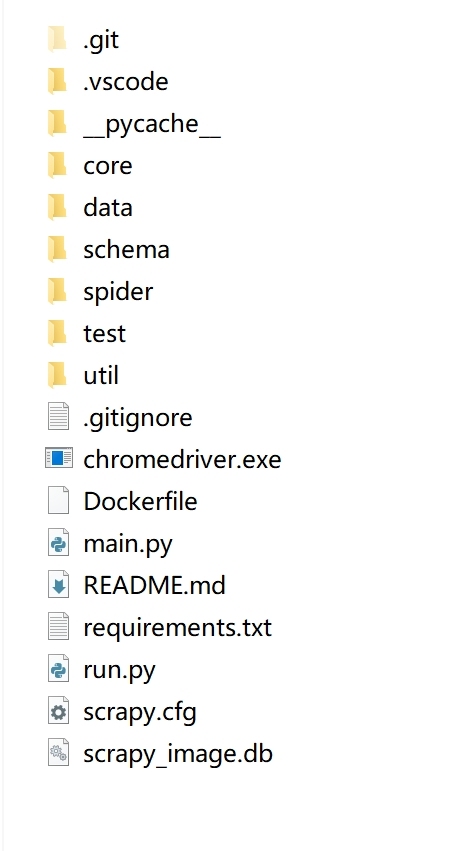Select the chromedriver.exe application icon

[59, 459]
